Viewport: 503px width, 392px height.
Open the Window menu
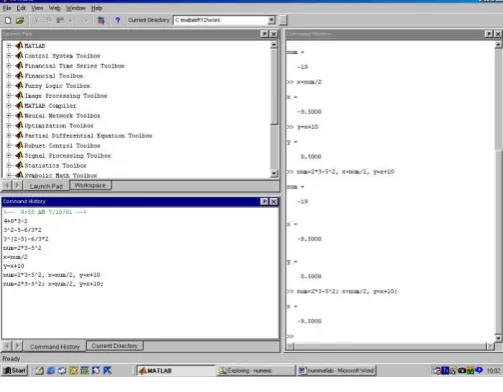click(76, 8)
